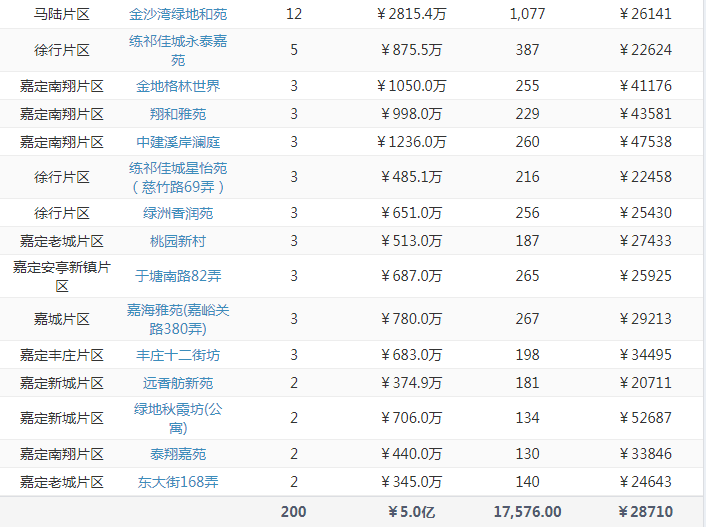This screenshot has height=527, width=706.
Task: Select the 嘉定丰庄片区 cell
Action: pyautogui.click(x=62, y=355)
